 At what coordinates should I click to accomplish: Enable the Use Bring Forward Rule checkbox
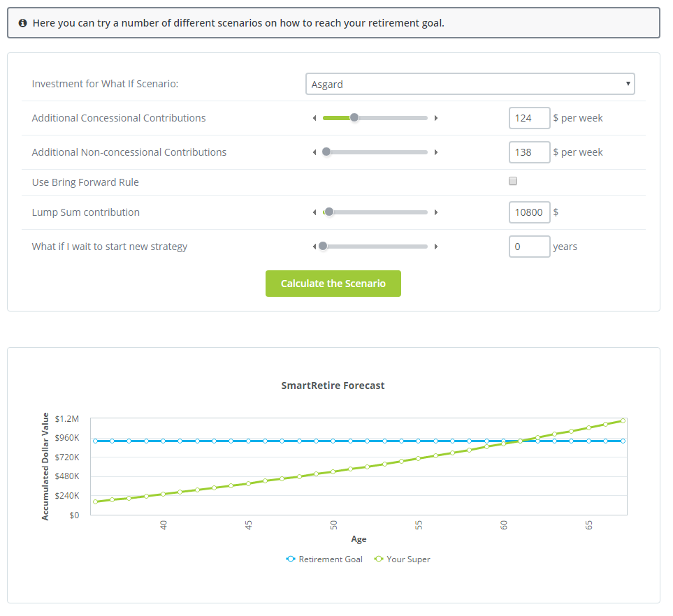coord(513,182)
